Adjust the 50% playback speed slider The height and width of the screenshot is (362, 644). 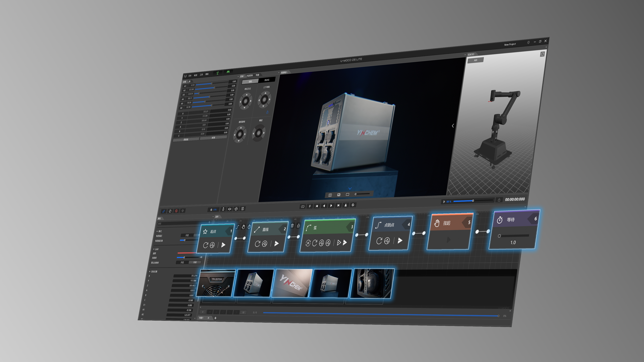click(473, 201)
